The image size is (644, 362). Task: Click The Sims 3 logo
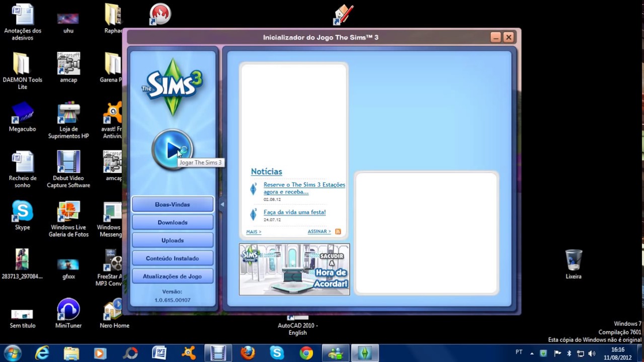click(173, 86)
